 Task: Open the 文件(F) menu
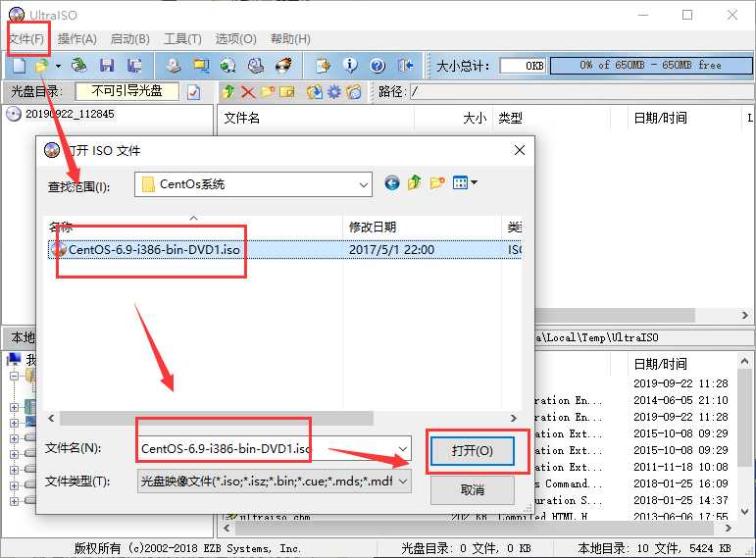tap(26, 39)
